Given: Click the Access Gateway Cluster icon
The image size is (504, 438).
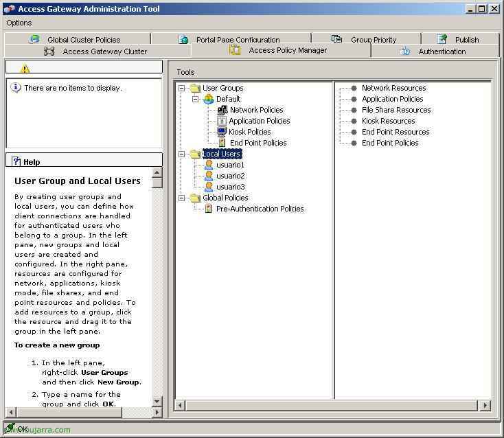Looking at the screenshot, I should coord(49,51).
